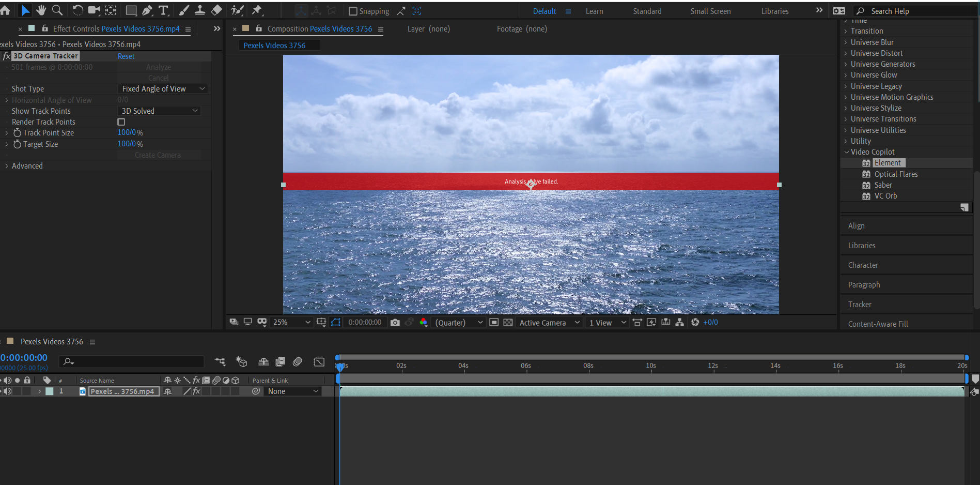Click Reset for 3D Camera Tracker
Image resolution: width=980 pixels, height=485 pixels.
point(126,56)
